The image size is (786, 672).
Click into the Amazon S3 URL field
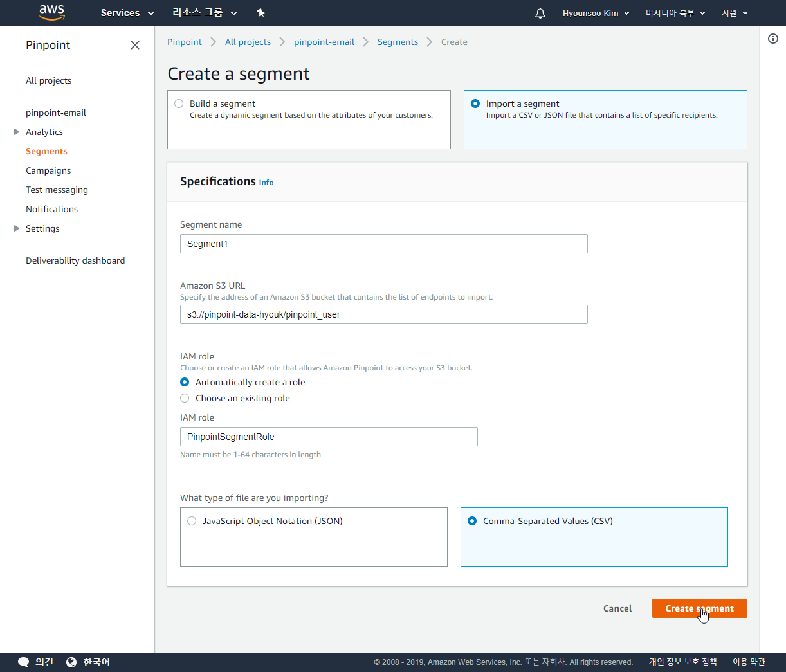point(384,314)
